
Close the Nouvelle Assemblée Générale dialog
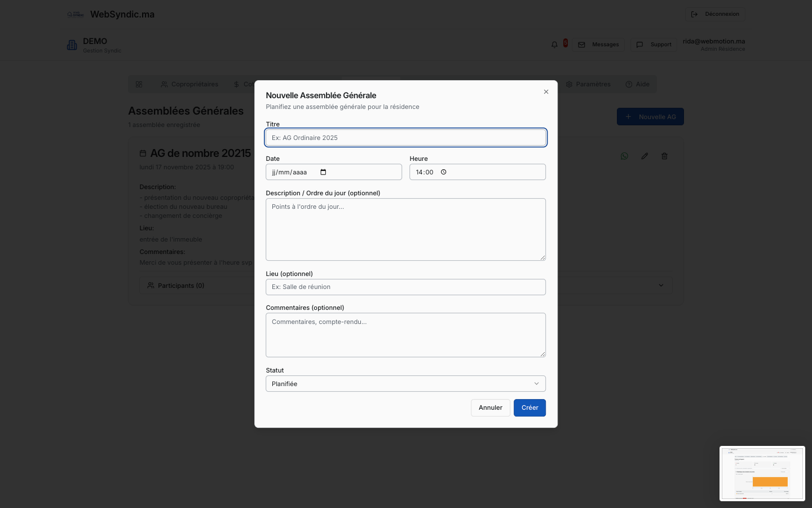[x=546, y=91]
